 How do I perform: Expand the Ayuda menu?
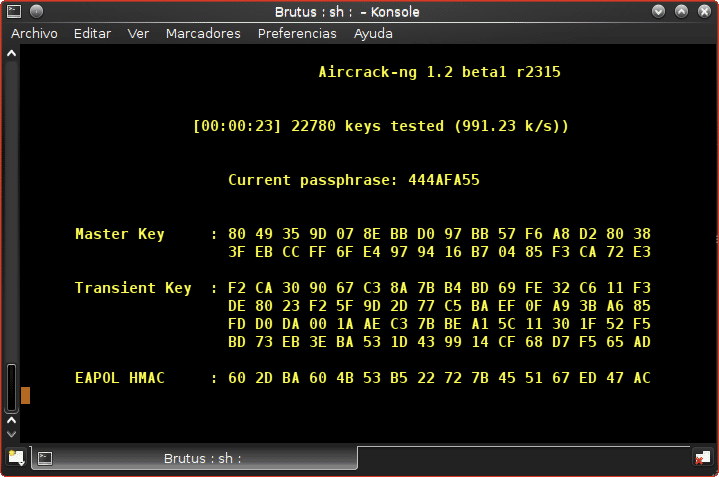(373, 33)
